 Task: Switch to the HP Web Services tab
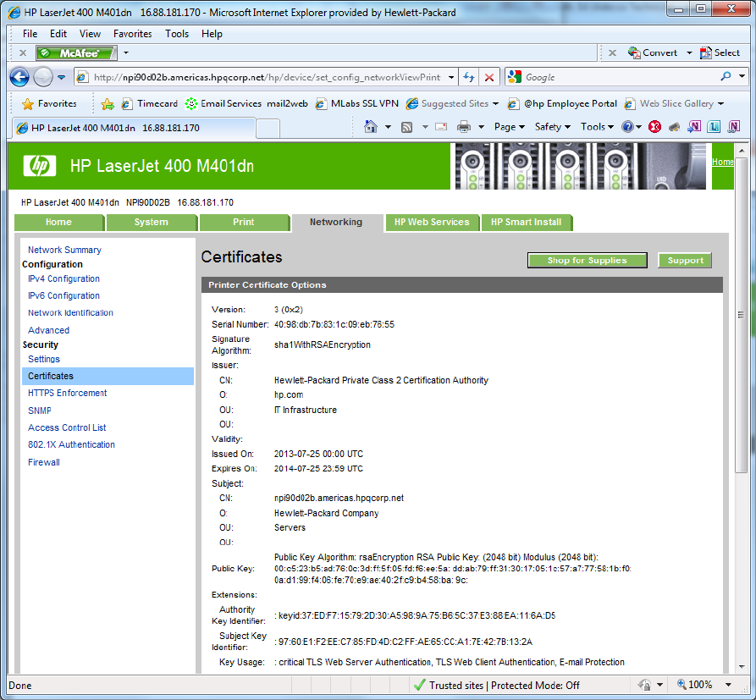click(x=432, y=223)
